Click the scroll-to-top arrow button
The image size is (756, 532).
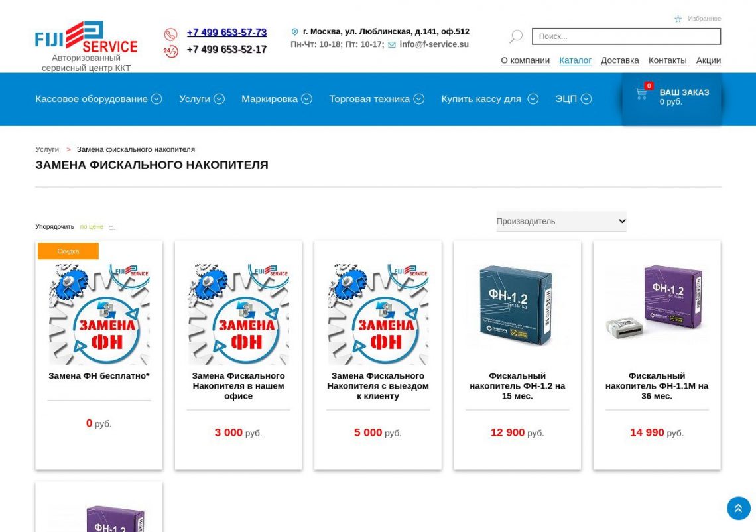[739, 508]
